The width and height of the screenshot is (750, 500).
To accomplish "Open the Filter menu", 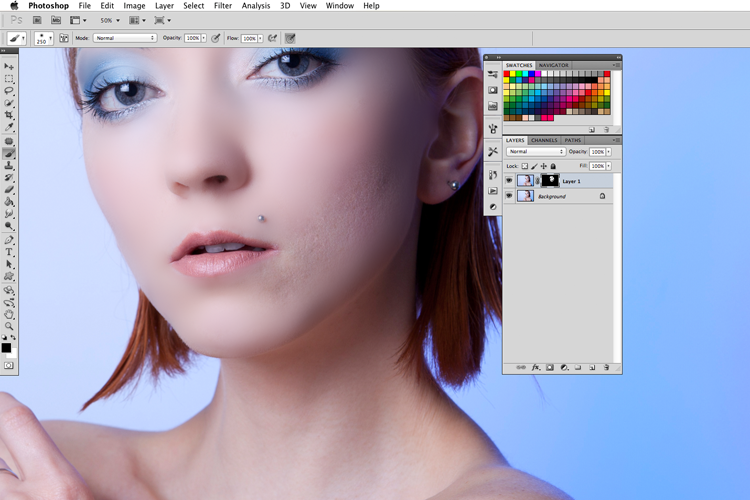I will (x=223, y=6).
